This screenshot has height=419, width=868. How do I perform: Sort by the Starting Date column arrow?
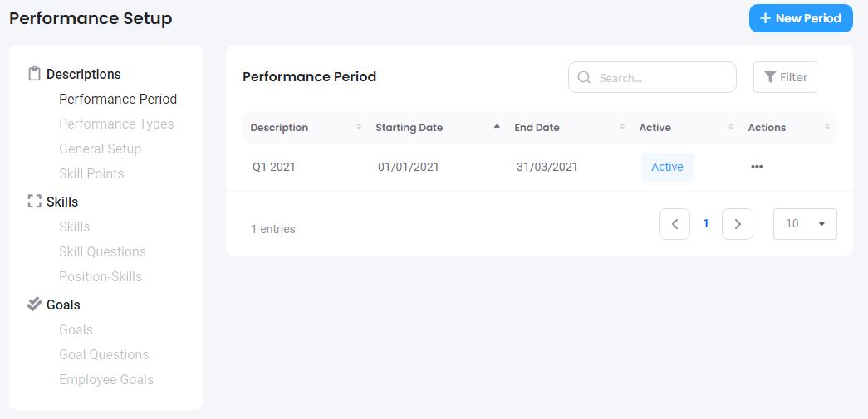click(x=497, y=128)
